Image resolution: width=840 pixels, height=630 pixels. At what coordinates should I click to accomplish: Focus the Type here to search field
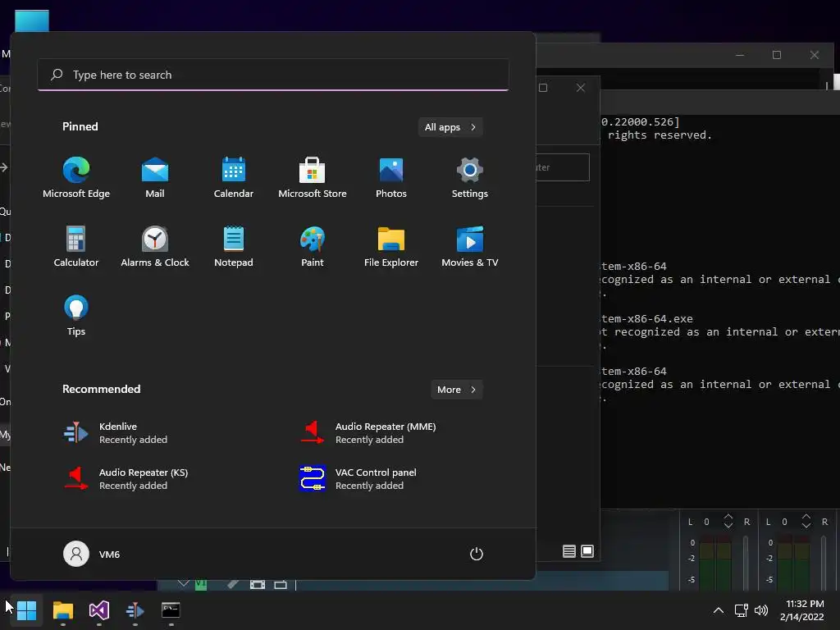tap(273, 75)
